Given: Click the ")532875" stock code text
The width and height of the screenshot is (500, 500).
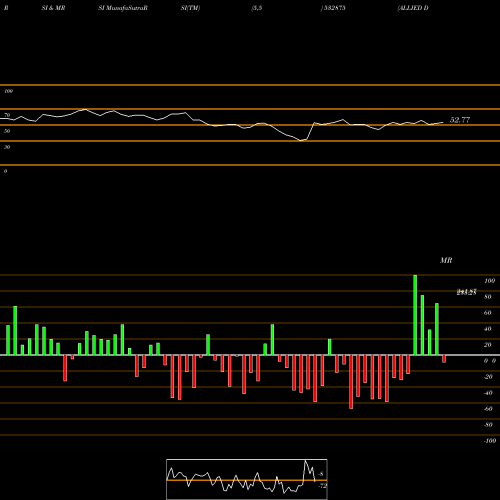Looking at the screenshot, I should point(333,8).
